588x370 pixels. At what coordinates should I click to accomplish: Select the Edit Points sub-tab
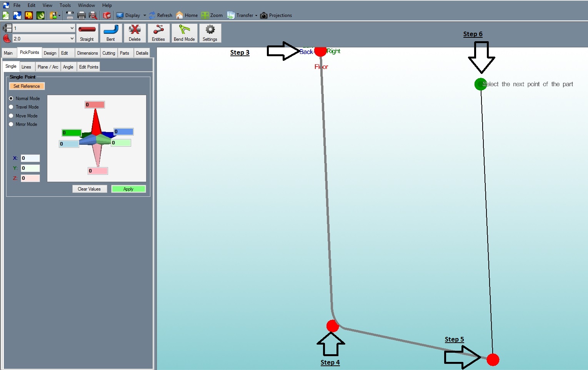[88, 67]
